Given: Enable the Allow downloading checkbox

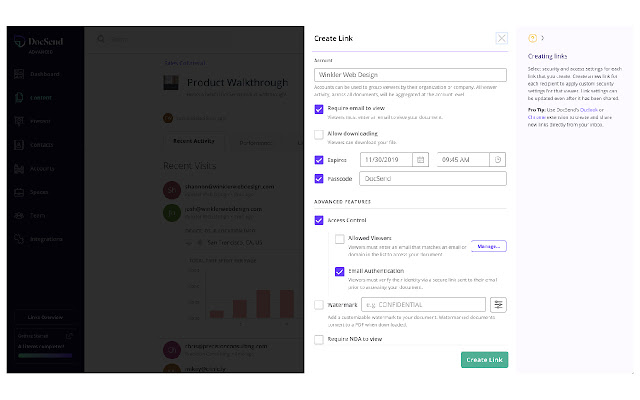Looking at the screenshot, I should coord(319,134).
